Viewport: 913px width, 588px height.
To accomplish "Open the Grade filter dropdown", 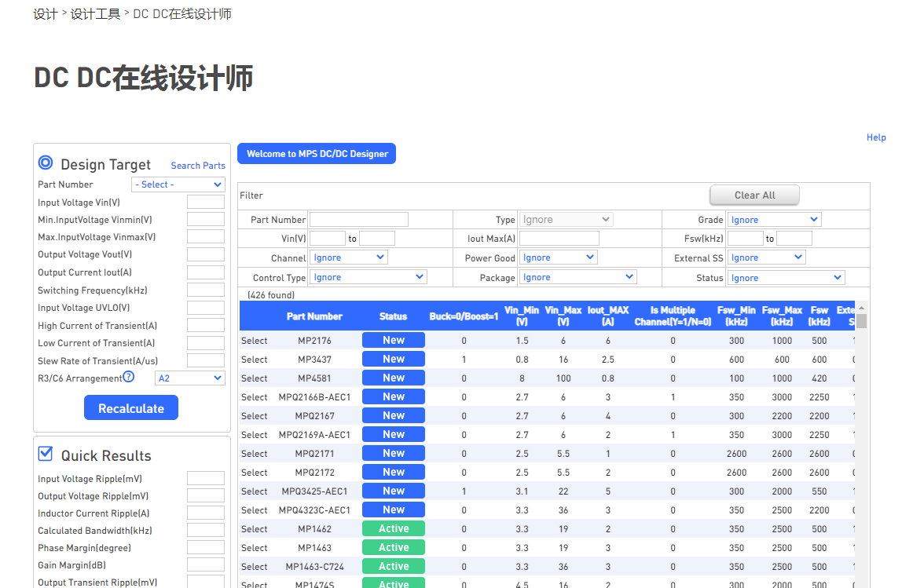I will 775,219.
